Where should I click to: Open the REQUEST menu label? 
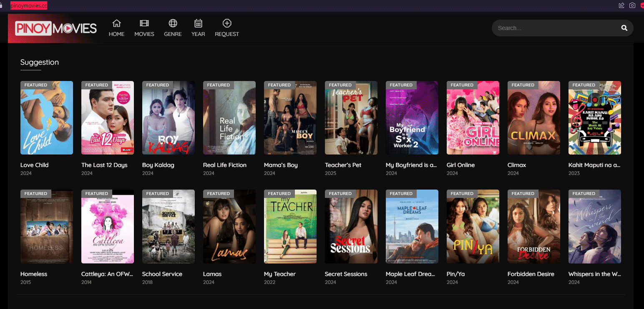pyautogui.click(x=227, y=34)
